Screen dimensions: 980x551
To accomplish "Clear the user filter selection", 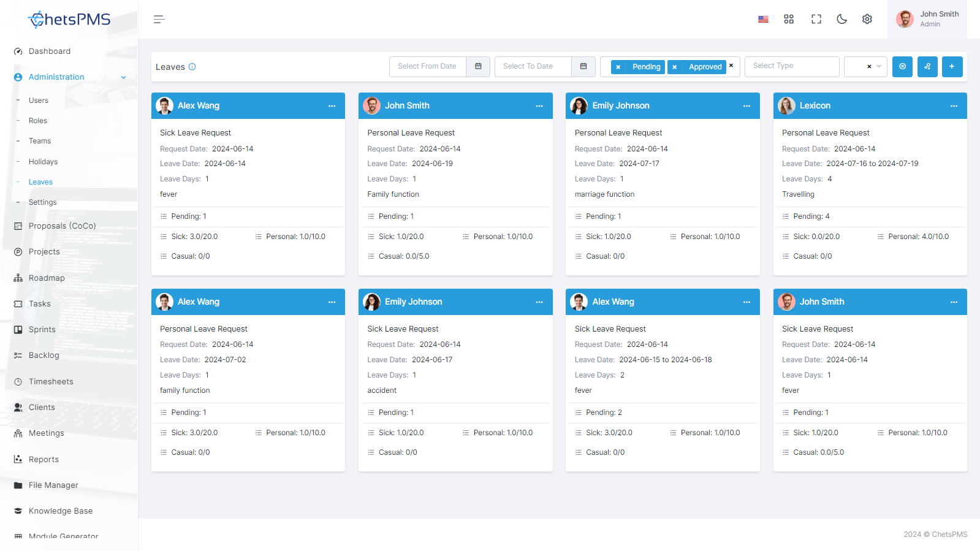I will [x=869, y=67].
